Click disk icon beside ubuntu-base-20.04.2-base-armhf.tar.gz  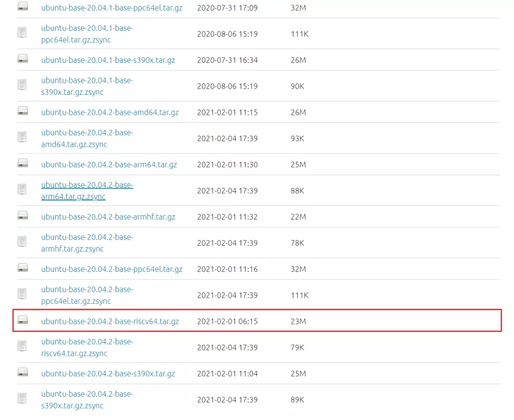(23, 215)
